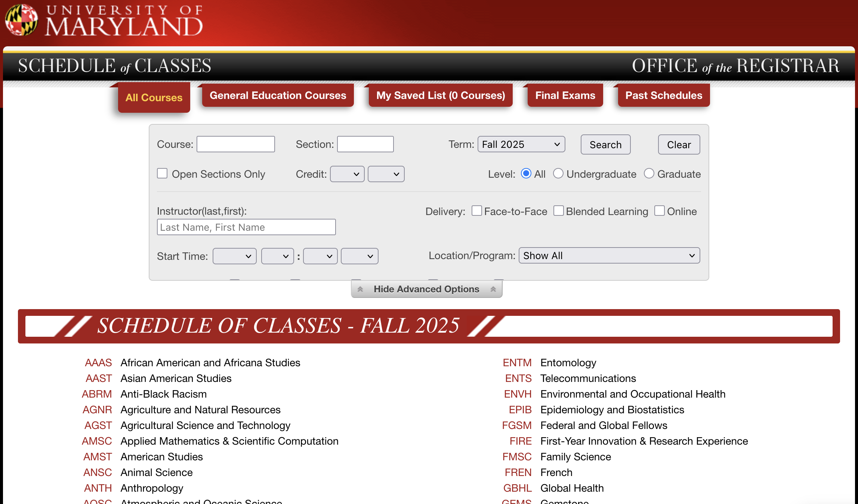The image size is (858, 504).
Task: Select the Undergraduate level radio button
Action: [x=558, y=174]
